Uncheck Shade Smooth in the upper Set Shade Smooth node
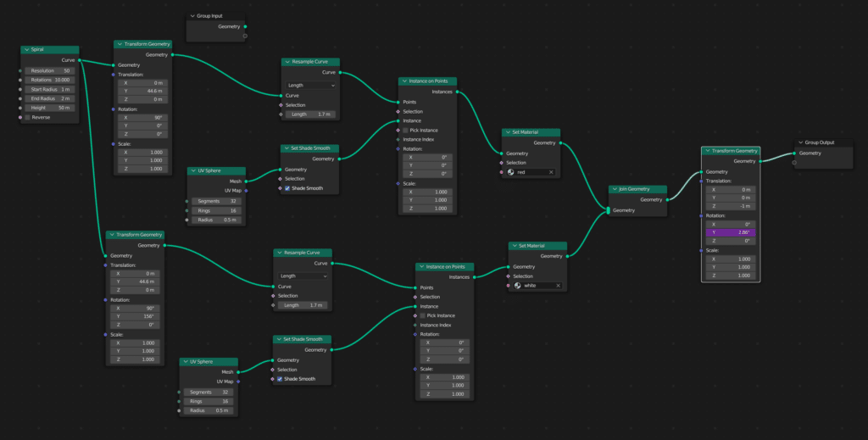 287,189
